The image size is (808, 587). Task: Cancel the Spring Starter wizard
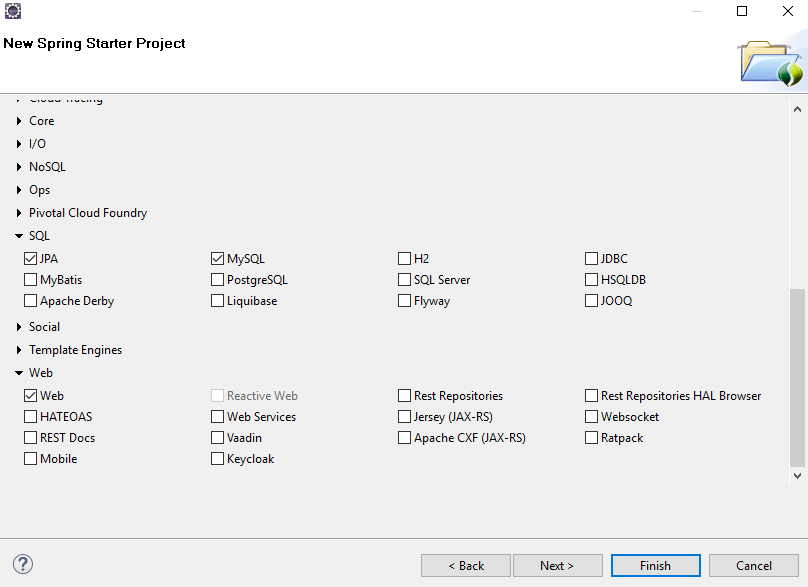[754, 566]
